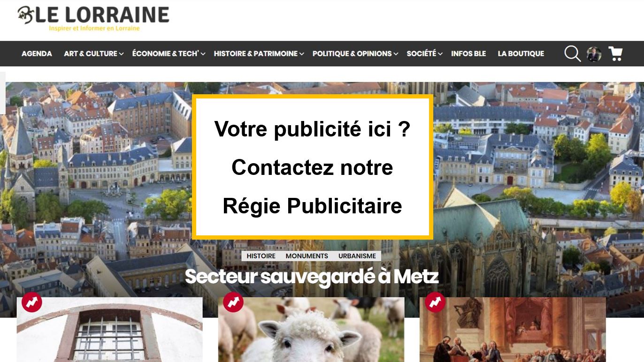Image resolution: width=644 pixels, height=362 pixels.
Task: Open the shopping cart icon
Action: tap(615, 53)
